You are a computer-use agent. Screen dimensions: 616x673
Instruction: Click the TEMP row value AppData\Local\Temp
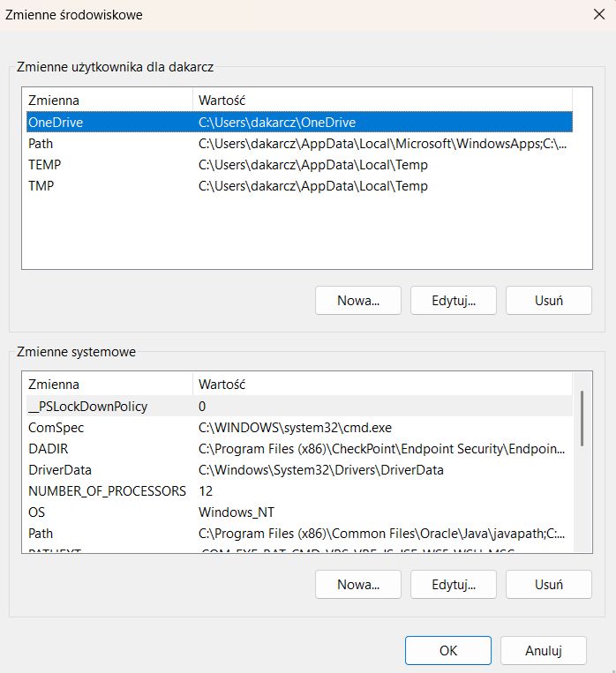(x=313, y=165)
